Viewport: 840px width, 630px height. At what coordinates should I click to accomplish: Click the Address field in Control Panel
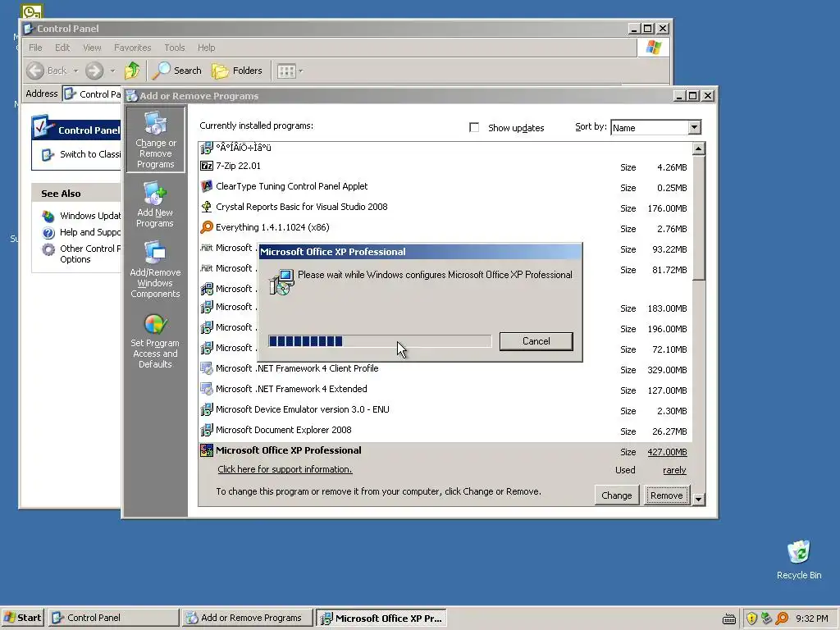[92, 94]
